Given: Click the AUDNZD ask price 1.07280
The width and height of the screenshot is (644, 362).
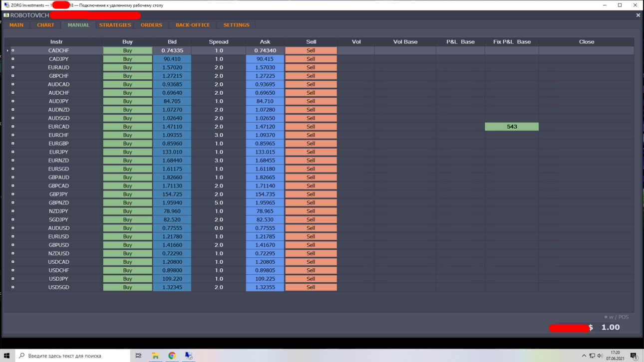Looking at the screenshot, I should click(x=265, y=110).
